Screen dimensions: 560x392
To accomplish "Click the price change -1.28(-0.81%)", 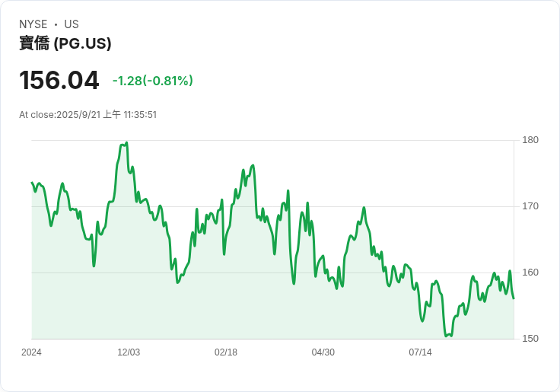I will click(152, 81).
